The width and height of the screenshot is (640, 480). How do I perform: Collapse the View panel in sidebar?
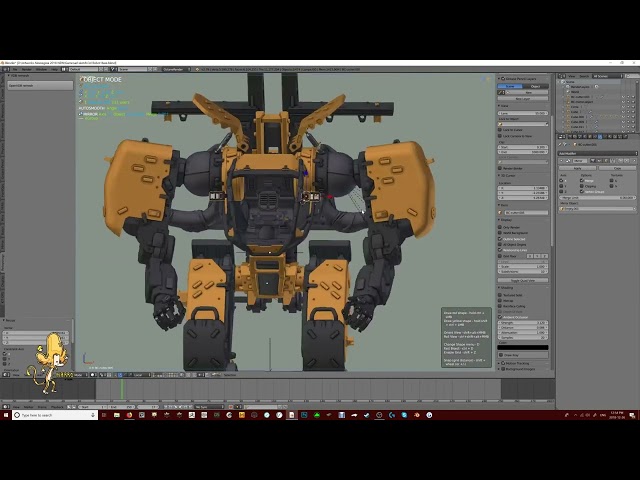pos(499,106)
